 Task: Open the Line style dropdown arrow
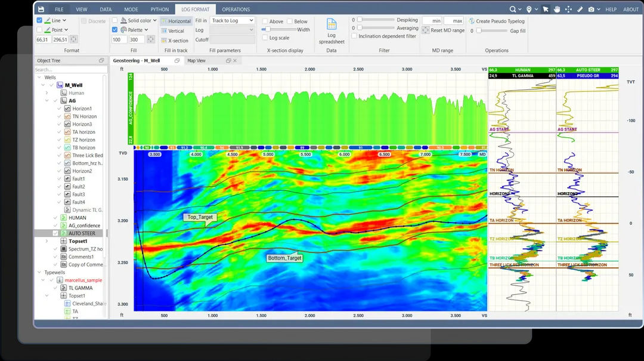click(64, 20)
